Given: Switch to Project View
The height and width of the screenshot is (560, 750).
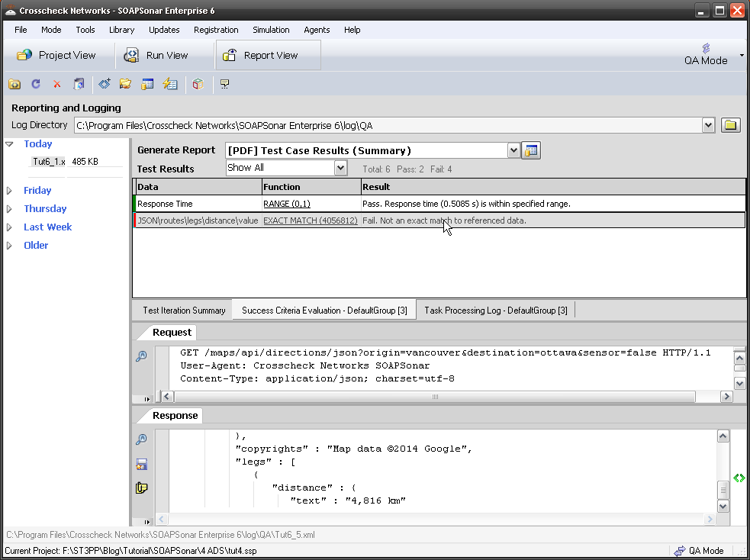Looking at the screenshot, I should pos(56,56).
